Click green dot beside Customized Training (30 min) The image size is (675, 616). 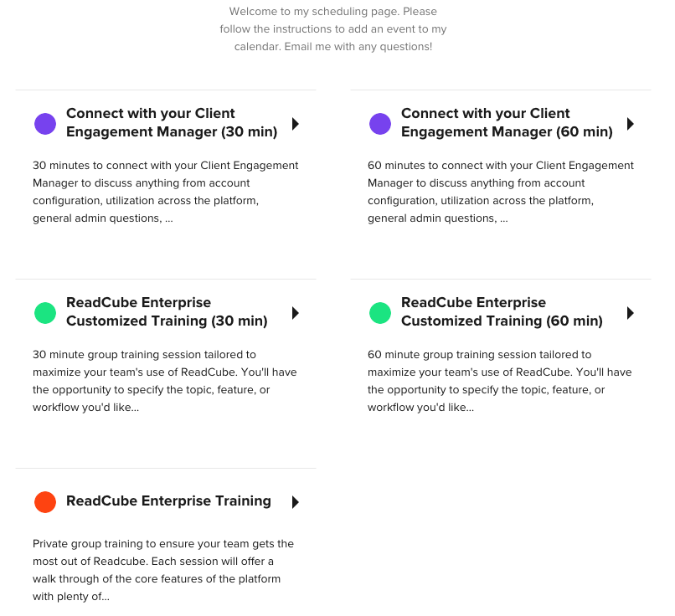pyautogui.click(x=45, y=313)
